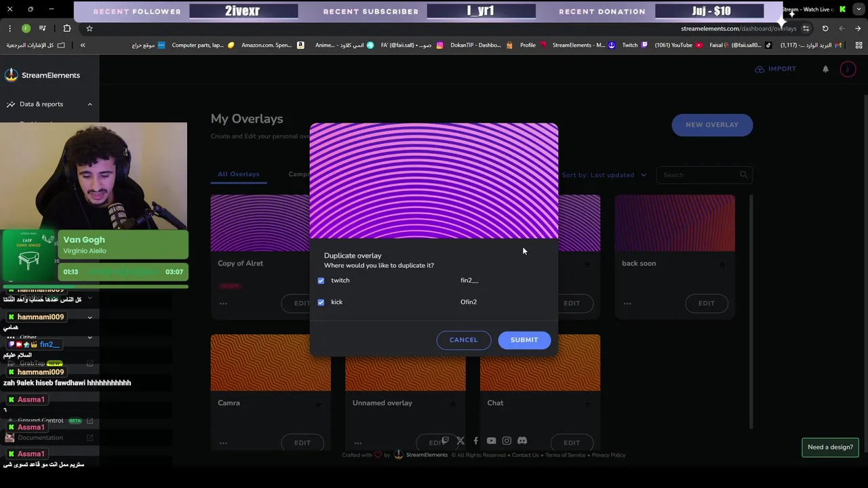Viewport: 868px width, 488px height.
Task: Click the streamelements.com address bar
Action: (738, 28)
